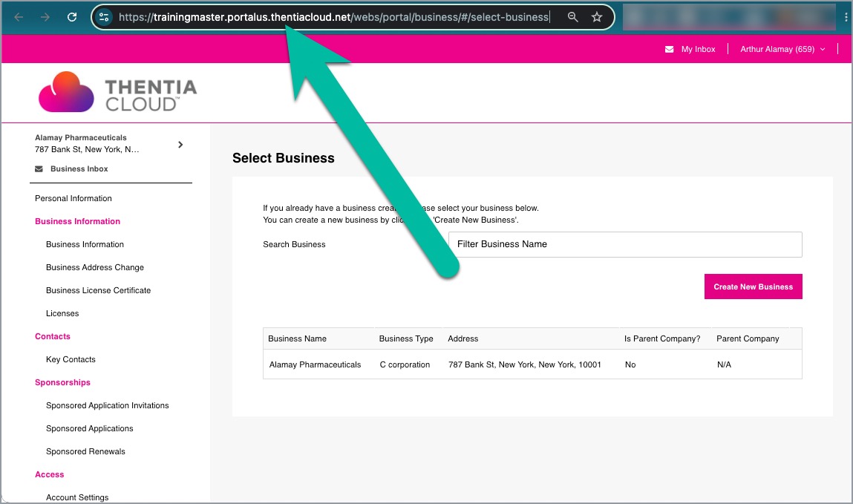Click the Search Business label
Viewport: 853px width, 504px height.
(x=294, y=245)
